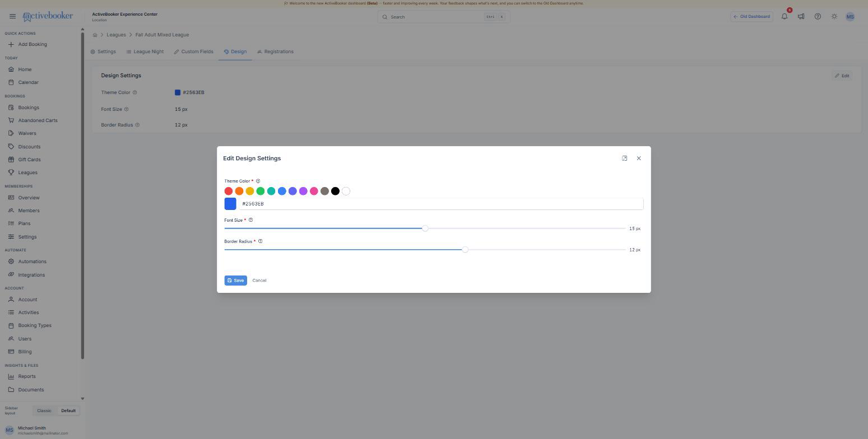Viewport: 868px width, 439px height.
Task: Click the Font Size slider handle
Action: point(425,228)
